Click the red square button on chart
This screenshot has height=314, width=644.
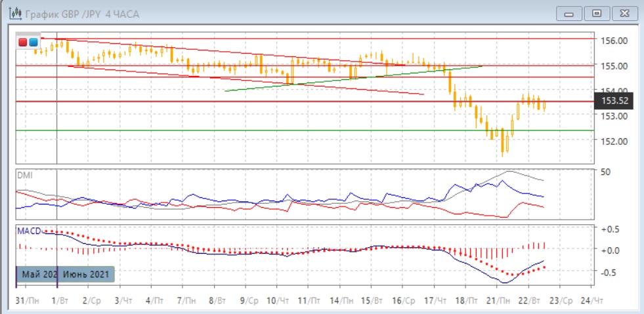[x=23, y=42]
